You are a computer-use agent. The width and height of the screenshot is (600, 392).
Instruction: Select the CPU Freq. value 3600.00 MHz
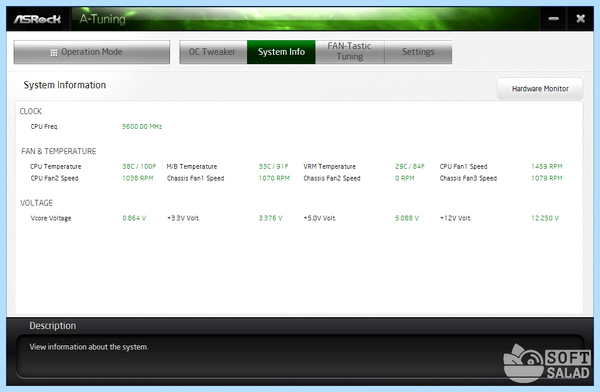[x=142, y=126]
